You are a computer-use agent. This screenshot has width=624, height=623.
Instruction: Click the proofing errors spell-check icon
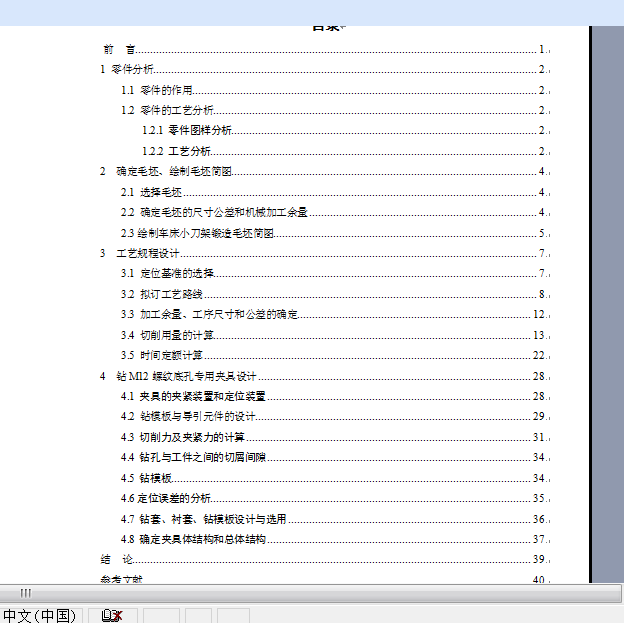[112, 615]
